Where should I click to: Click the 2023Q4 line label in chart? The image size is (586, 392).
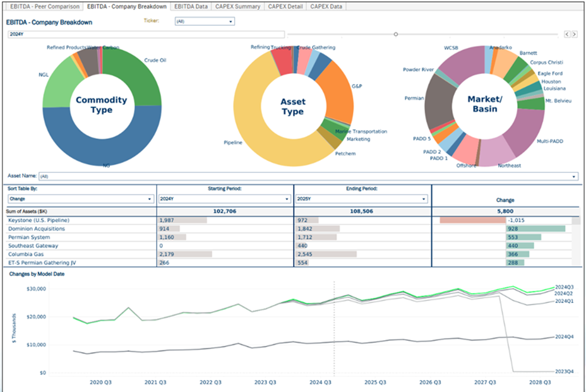[x=564, y=371]
